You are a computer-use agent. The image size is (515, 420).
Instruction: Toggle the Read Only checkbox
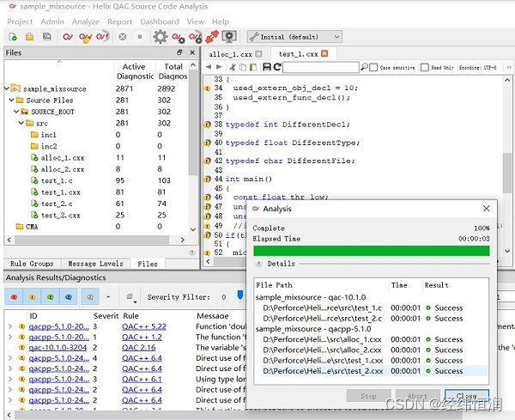pyautogui.click(x=425, y=67)
